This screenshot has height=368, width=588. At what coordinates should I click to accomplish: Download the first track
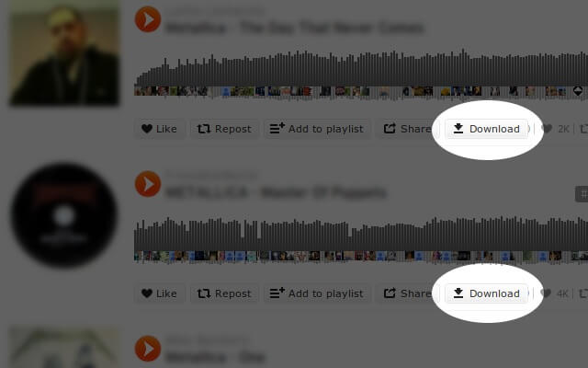coord(486,129)
